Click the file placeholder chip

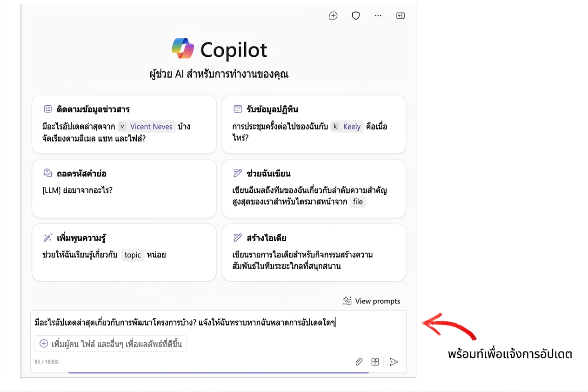tap(358, 202)
